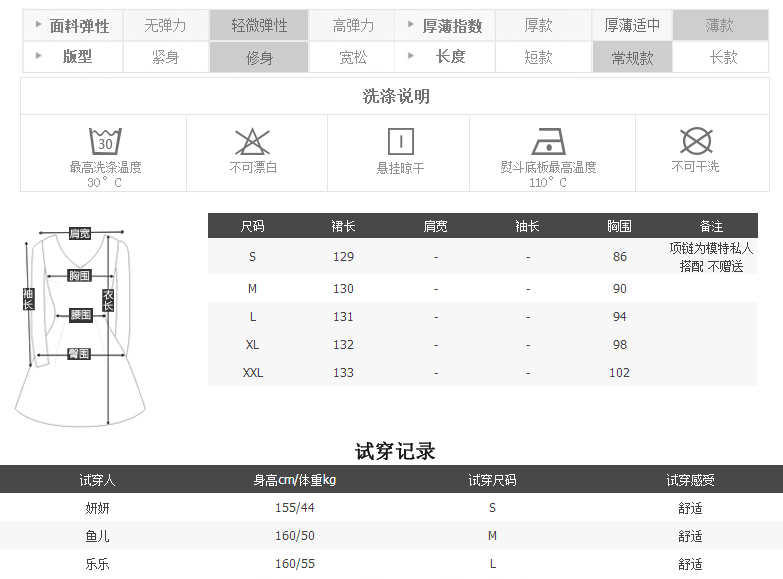Image resolution: width=783 pixels, height=579 pixels.
Task: Click the 裙长 column header
Action: click(x=343, y=226)
